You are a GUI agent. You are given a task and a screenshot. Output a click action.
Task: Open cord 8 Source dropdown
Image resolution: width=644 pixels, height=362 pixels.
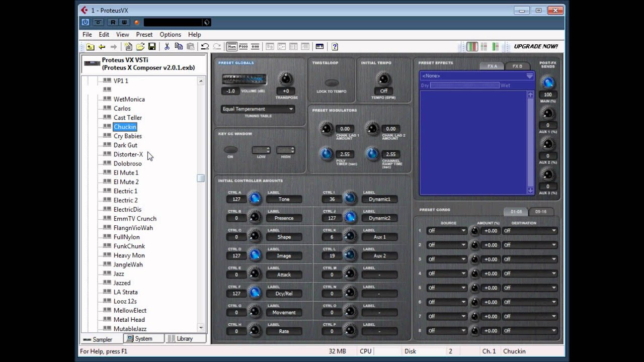point(447,331)
